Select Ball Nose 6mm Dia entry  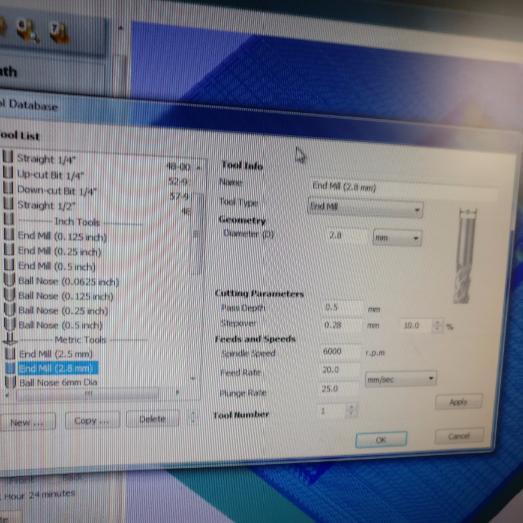(58, 382)
